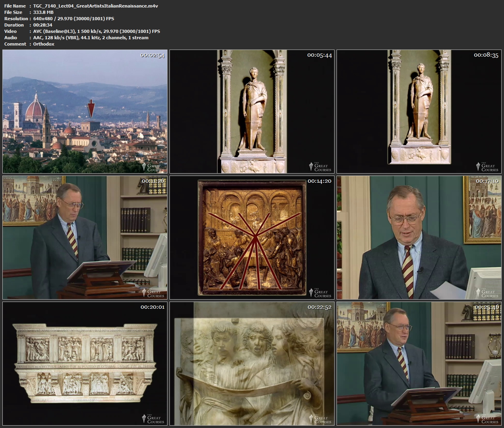Click the video codec line starting with AVC
Screen dimensions: 504x428
coord(97,31)
